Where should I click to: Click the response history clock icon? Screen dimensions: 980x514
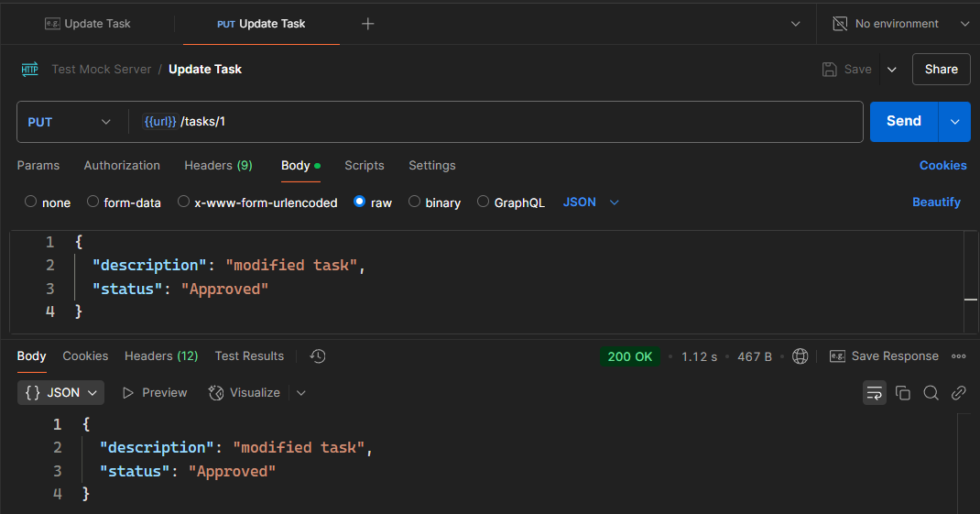(x=318, y=356)
